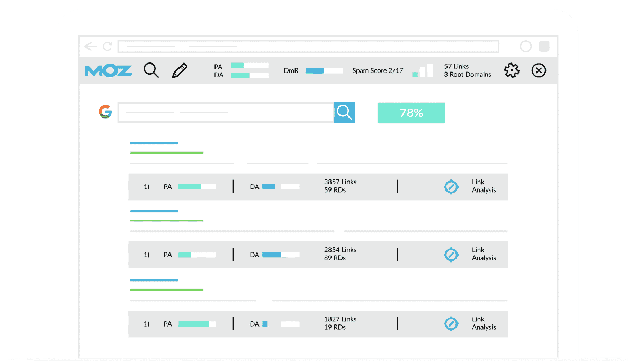
Task: Click the browser address bar
Action: pos(308,47)
